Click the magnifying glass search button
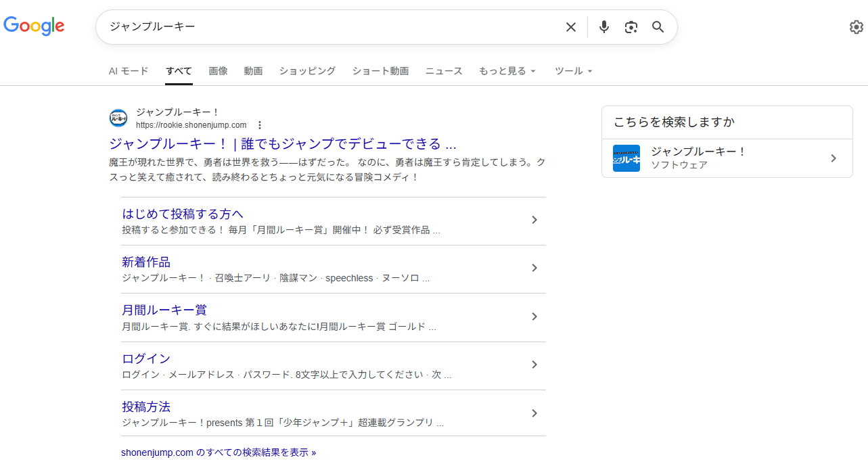 click(x=658, y=27)
